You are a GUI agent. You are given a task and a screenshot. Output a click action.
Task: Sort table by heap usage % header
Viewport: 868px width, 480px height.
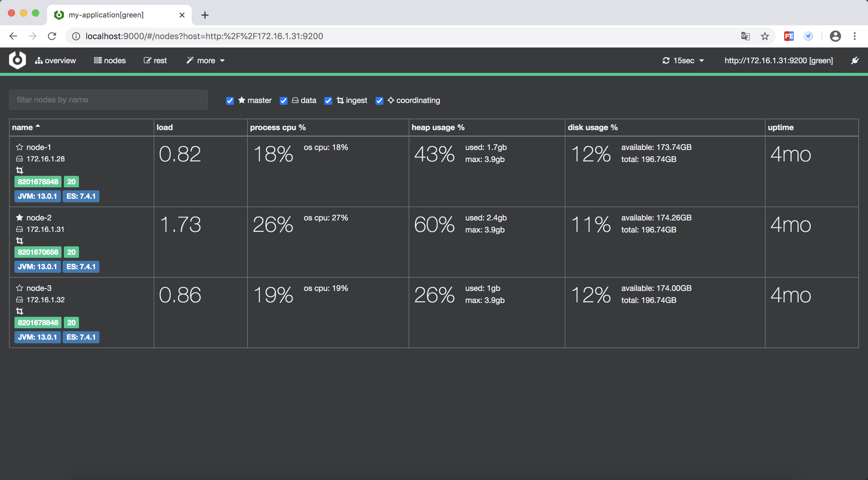tap(438, 127)
